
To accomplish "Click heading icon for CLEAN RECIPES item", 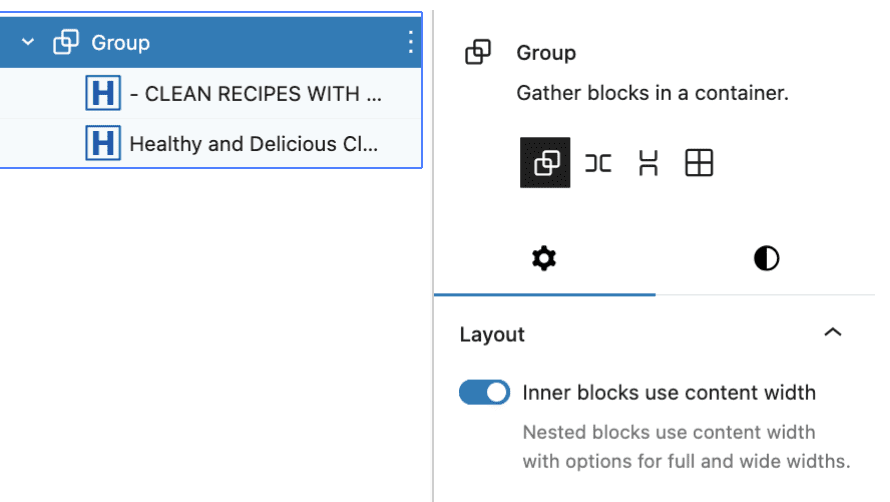I will (x=103, y=93).
